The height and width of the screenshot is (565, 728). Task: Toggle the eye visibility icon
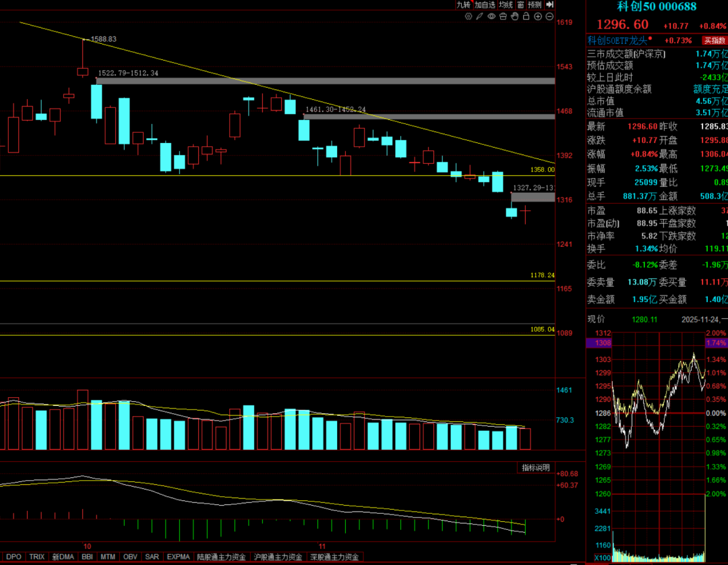click(x=491, y=16)
